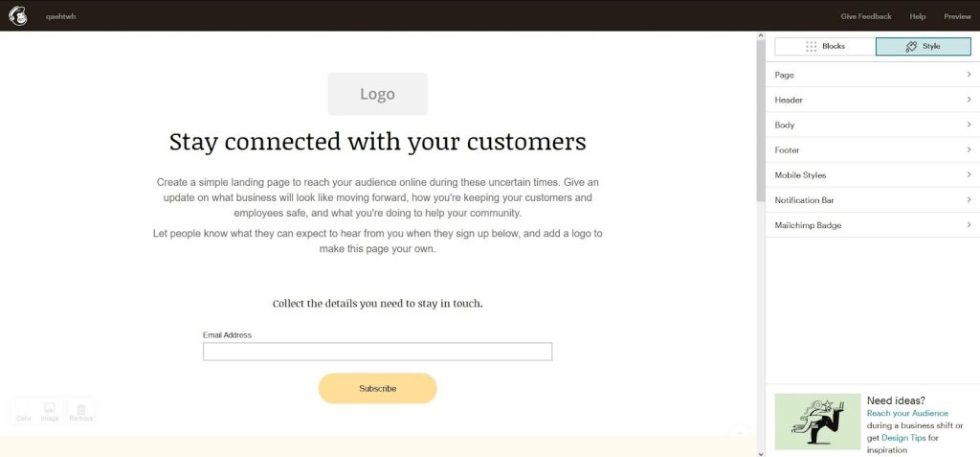This screenshot has height=457, width=980.
Task: Open Mobile Styles settings
Action: (873, 174)
